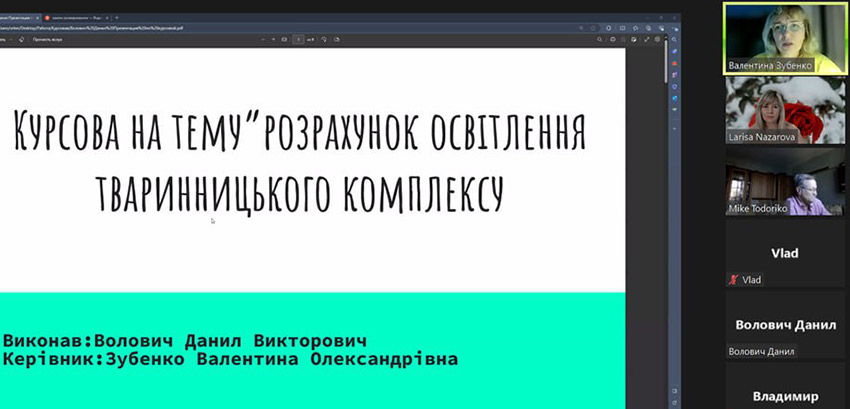Open a new browser tab
The height and width of the screenshot is (409, 850).
[x=117, y=18]
